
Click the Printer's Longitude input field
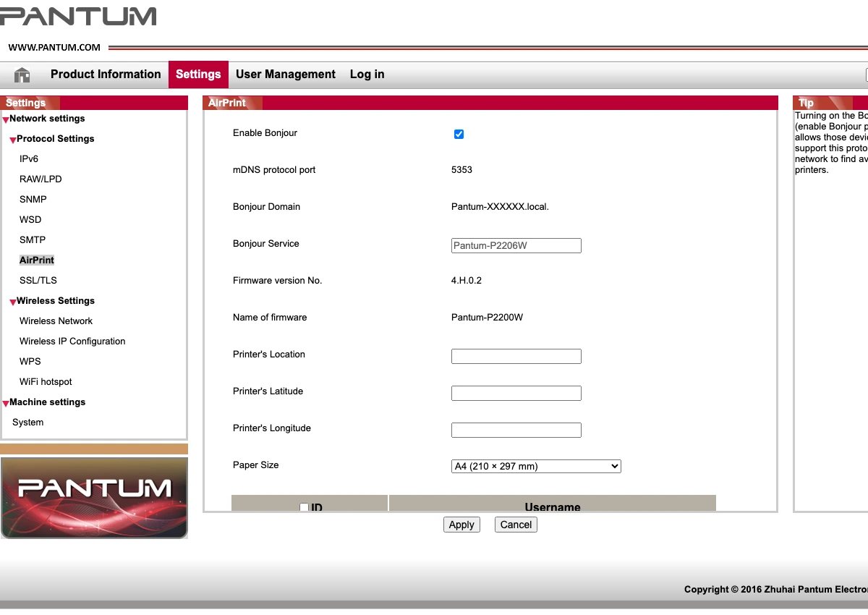tap(516, 430)
